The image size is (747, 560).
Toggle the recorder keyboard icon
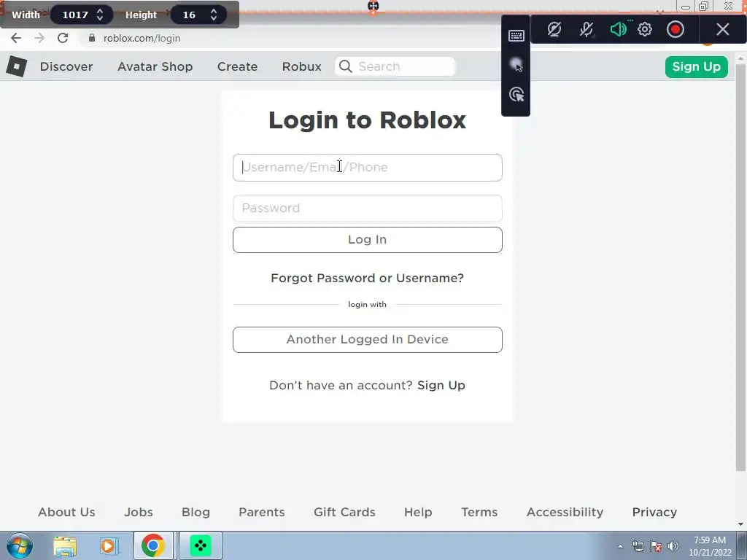516,36
